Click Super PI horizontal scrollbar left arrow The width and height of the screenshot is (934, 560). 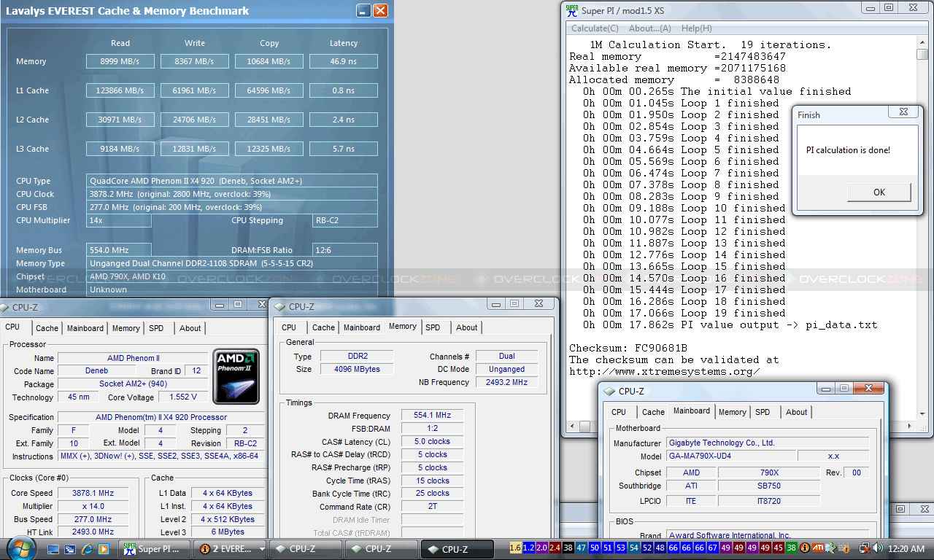(573, 427)
